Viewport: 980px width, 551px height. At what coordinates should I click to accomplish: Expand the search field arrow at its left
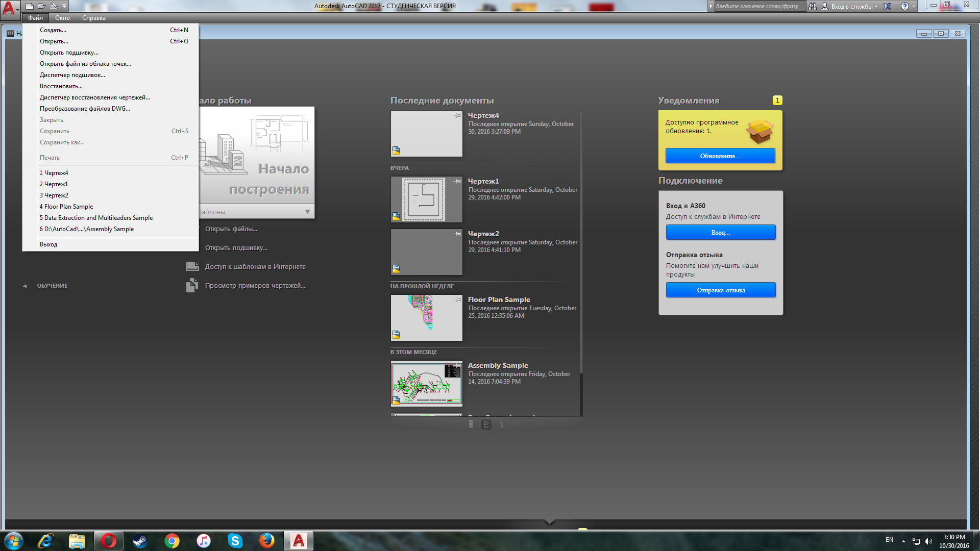coord(710,6)
